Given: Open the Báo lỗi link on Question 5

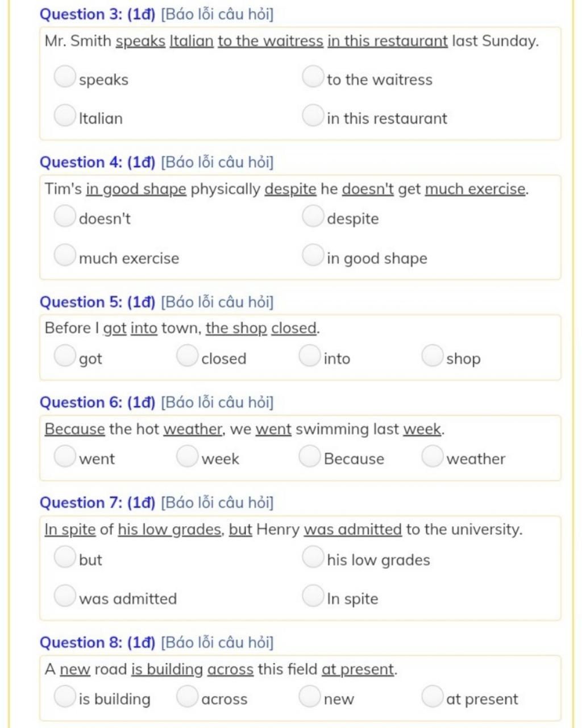Looking at the screenshot, I should 217,302.
